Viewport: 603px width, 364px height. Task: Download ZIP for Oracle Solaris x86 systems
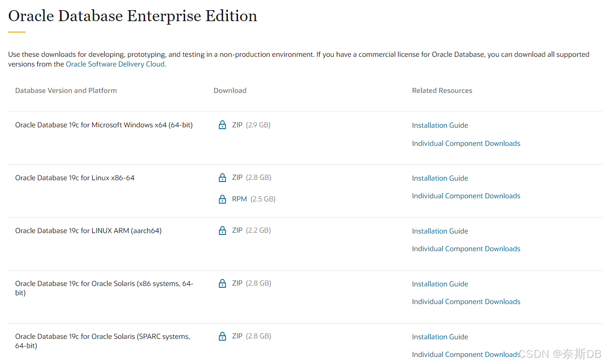click(x=237, y=283)
